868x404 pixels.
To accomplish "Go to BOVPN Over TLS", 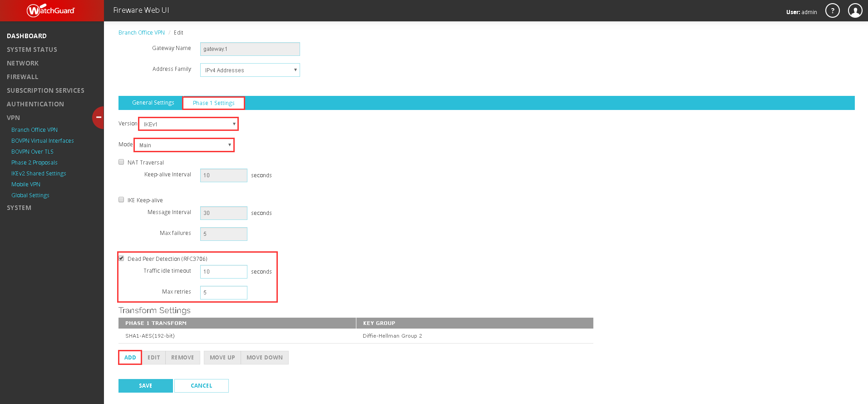I will 32,152.
